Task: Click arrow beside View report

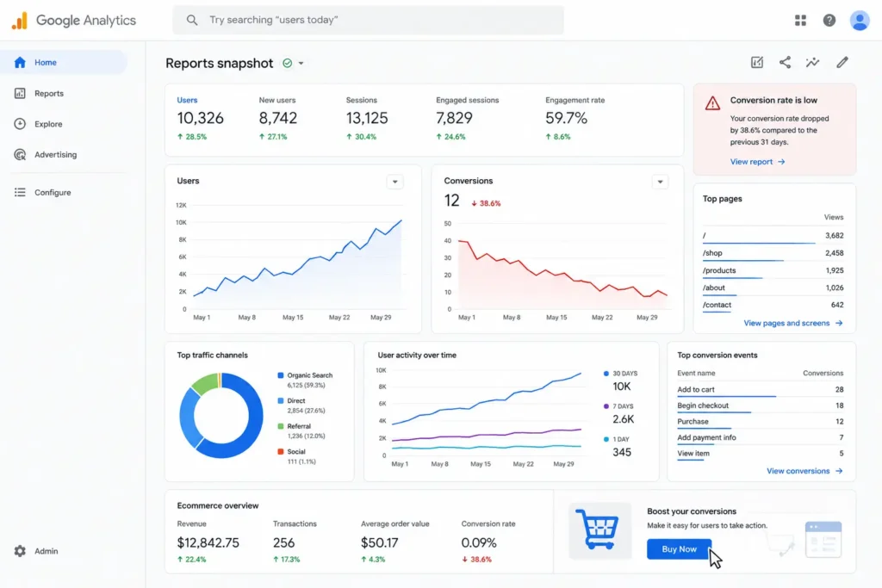Action: [781, 162]
